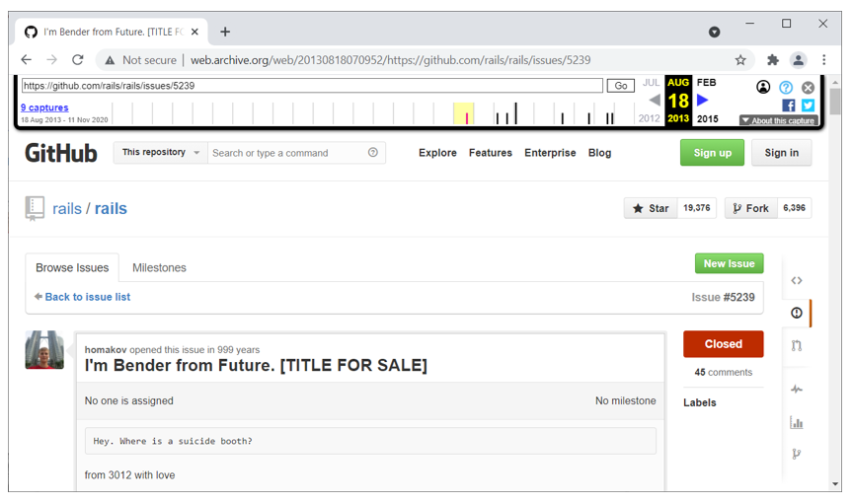Click the Search or type a command field
852x504 pixels.
(x=288, y=153)
